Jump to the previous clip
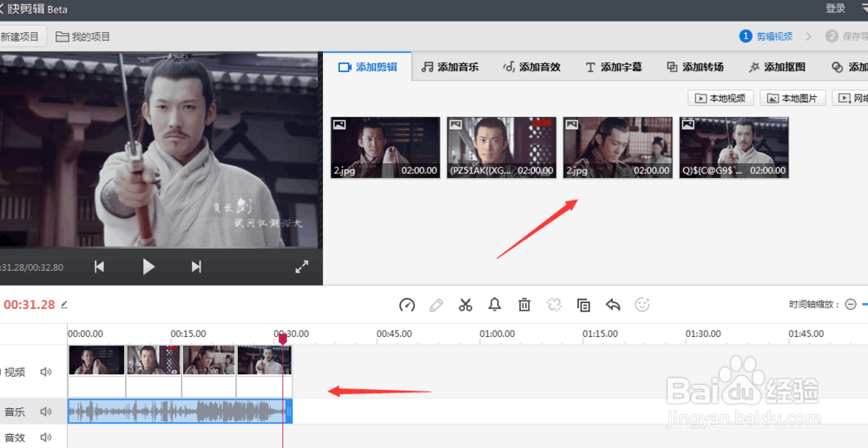This screenshot has height=448, width=868. [99, 267]
